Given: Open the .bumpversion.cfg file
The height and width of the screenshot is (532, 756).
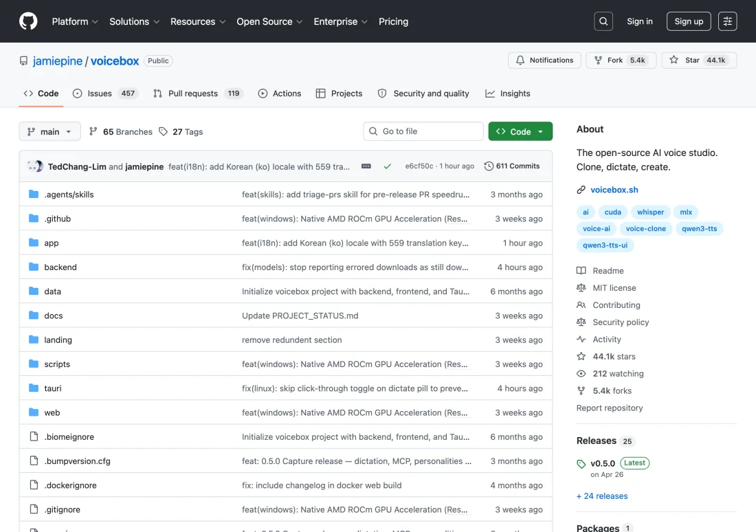Looking at the screenshot, I should [77, 461].
